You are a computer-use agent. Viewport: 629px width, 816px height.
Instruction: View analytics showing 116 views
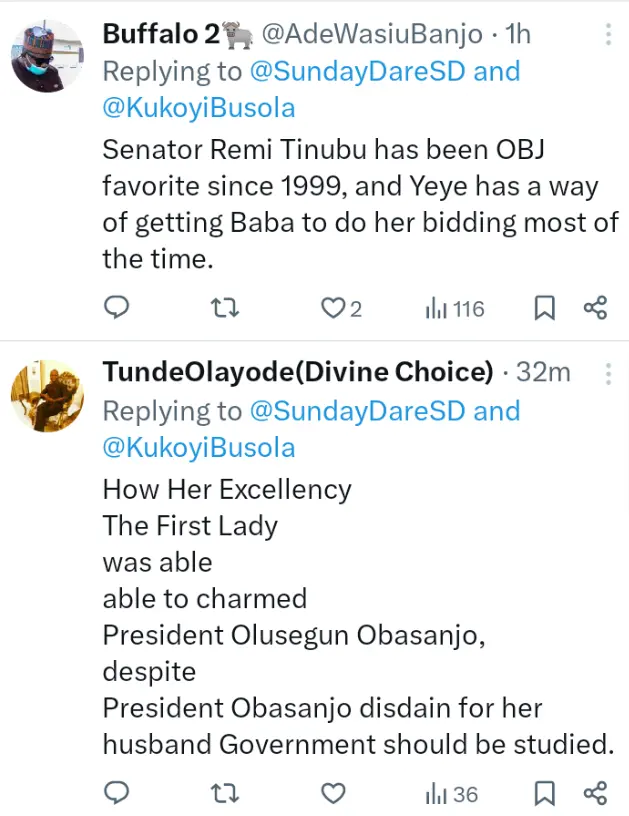click(x=455, y=309)
